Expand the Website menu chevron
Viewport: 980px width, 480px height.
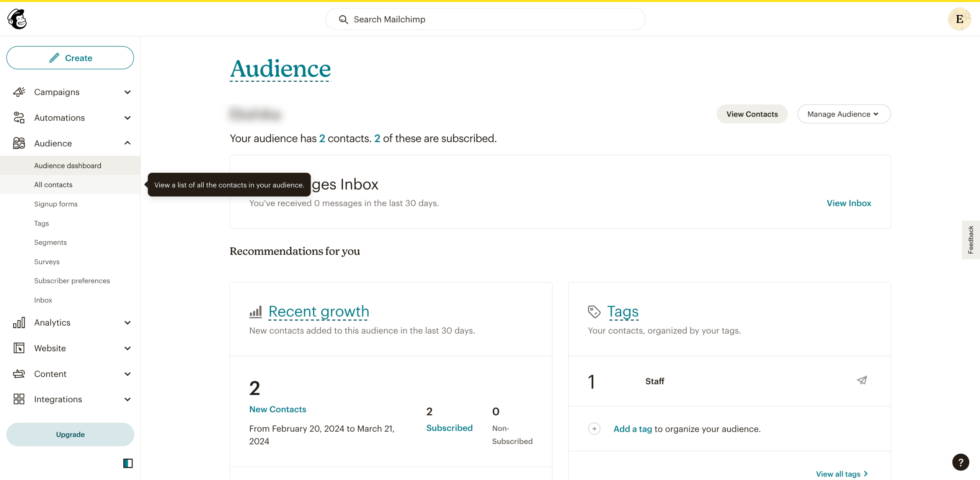click(x=127, y=349)
